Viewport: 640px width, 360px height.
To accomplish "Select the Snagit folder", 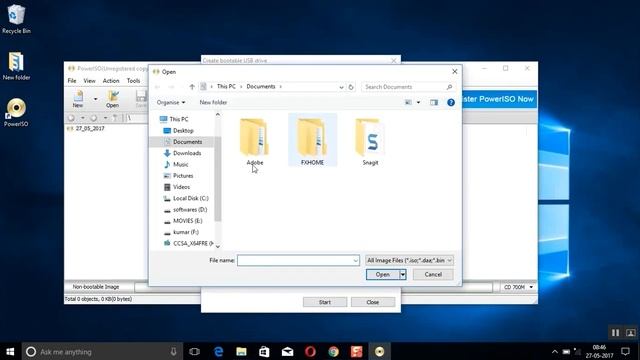I will (x=370, y=141).
